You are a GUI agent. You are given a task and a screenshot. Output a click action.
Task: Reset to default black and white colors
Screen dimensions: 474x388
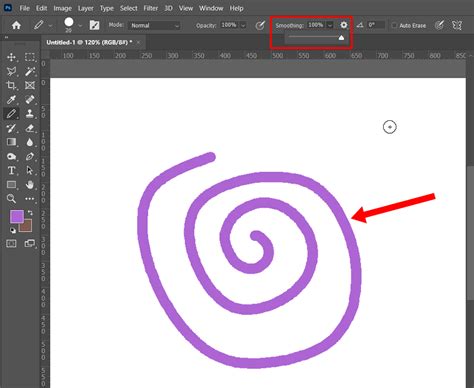[x=12, y=230]
